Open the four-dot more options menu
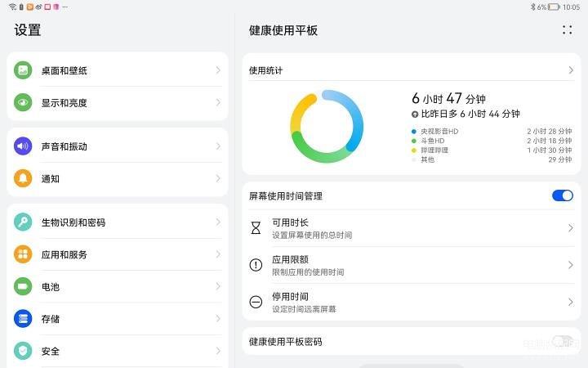This screenshot has height=368, width=588. [567, 30]
